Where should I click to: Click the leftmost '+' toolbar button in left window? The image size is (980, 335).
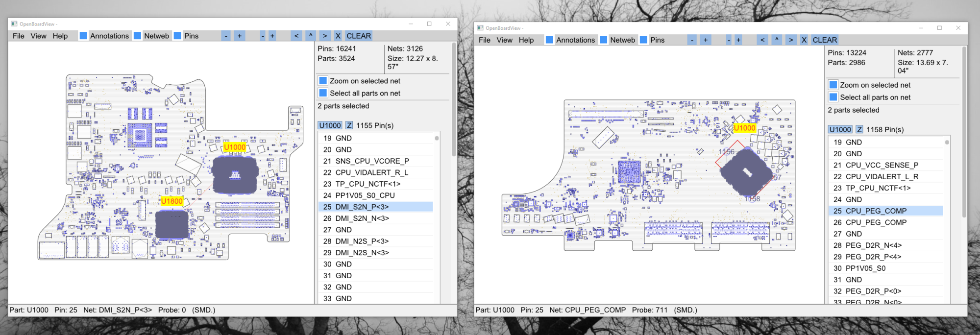[x=239, y=36]
